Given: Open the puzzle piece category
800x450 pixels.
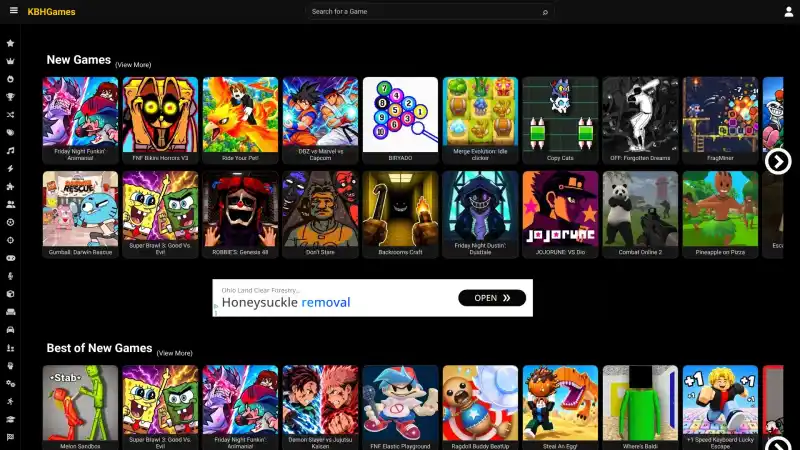Looking at the screenshot, I should pyautogui.click(x=10, y=186).
